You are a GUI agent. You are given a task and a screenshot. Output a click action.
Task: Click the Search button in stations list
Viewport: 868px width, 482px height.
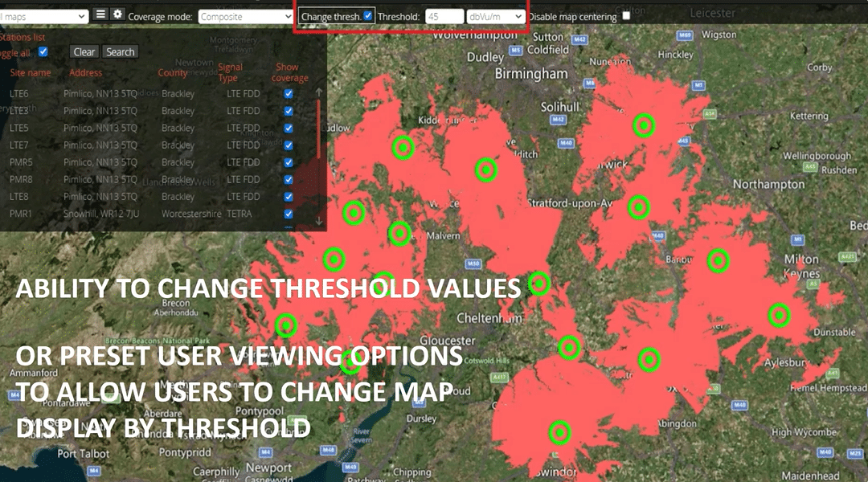click(x=120, y=51)
